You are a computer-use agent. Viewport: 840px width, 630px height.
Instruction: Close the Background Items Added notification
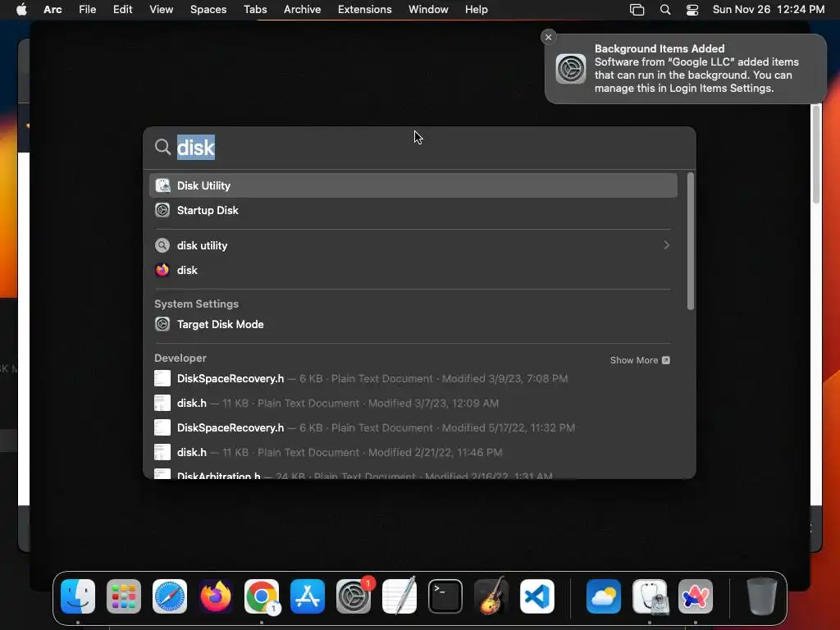point(548,37)
